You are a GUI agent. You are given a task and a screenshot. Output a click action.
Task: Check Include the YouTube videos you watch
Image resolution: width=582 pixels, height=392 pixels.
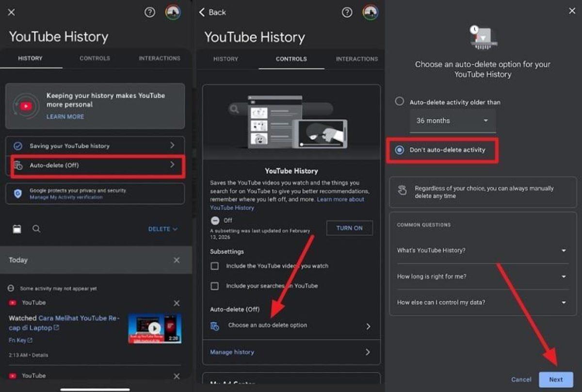pyautogui.click(x=214, y=266)
